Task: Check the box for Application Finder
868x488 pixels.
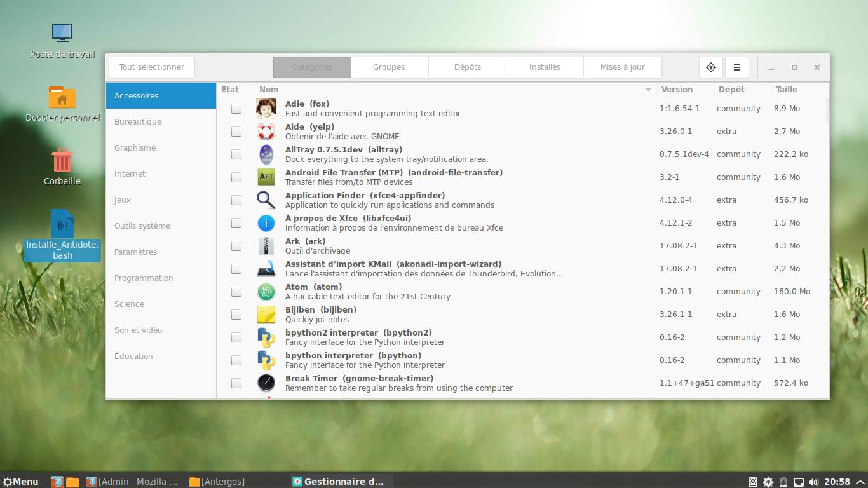Action: coord(236,200)
